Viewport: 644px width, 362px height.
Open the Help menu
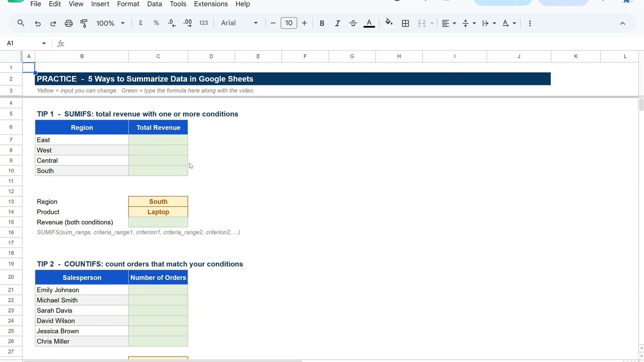(243, 4)
